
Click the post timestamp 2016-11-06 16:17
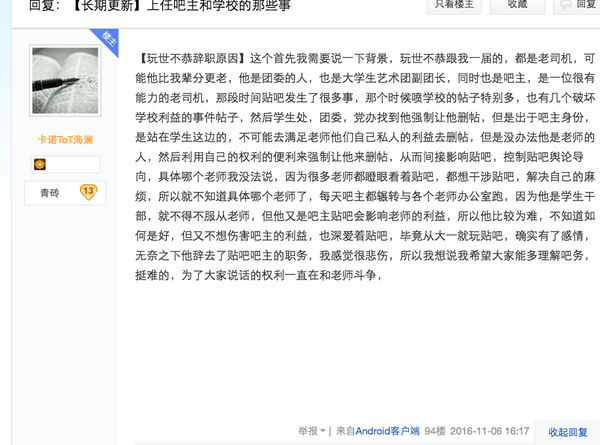tap(489, 431)
